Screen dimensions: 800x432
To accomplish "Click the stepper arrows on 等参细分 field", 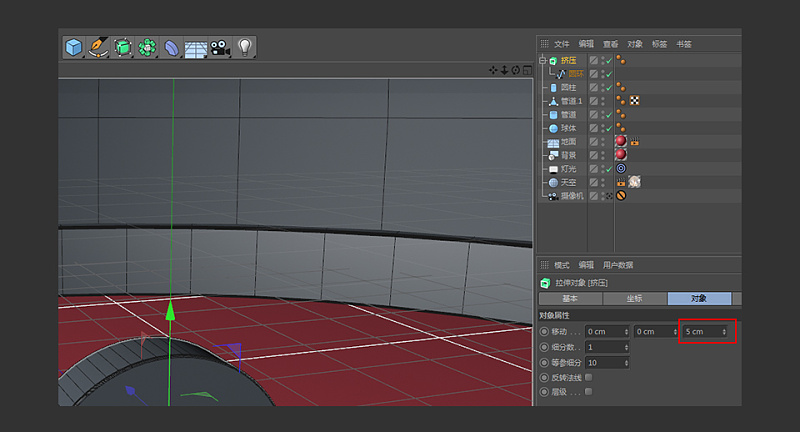I will pos(626,362).
